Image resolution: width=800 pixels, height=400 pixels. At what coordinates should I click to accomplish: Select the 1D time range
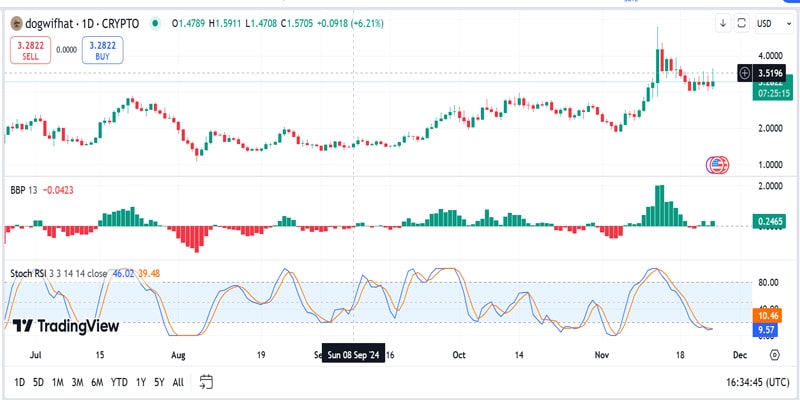[x=19, y=382]
